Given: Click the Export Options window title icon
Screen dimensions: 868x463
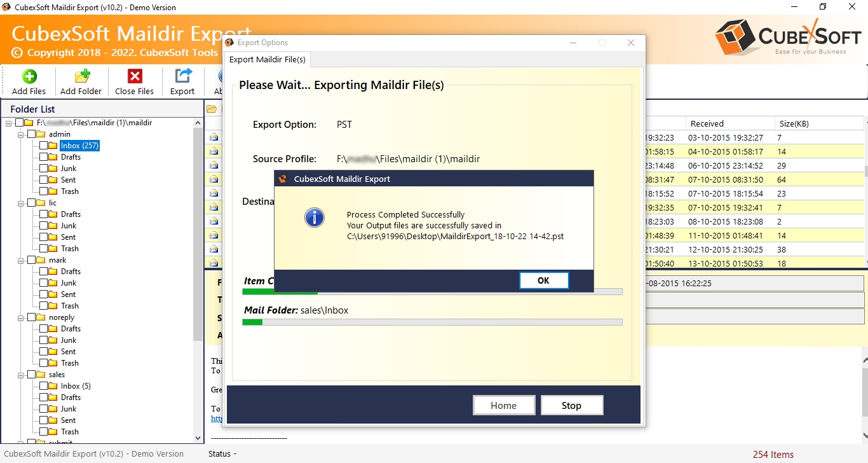Looking at the screenshot, I should 229,43.
